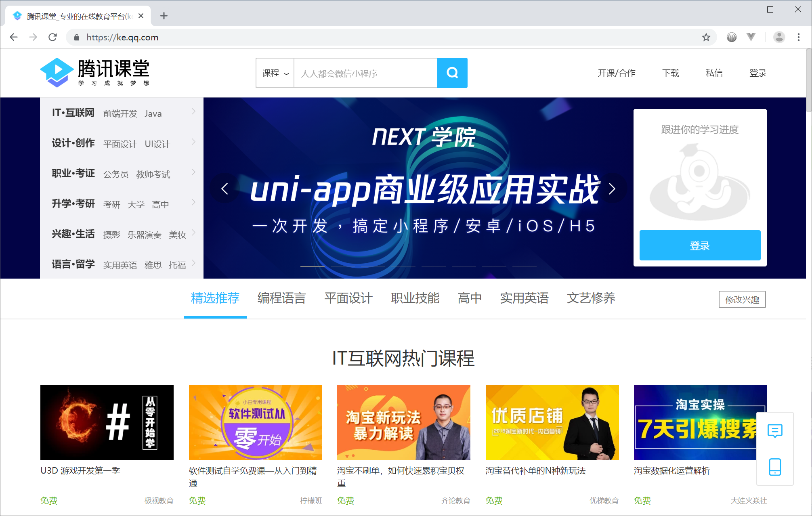
Task: Open 软件测试 零开始 course thumbnail
Action: click(256, 423)
